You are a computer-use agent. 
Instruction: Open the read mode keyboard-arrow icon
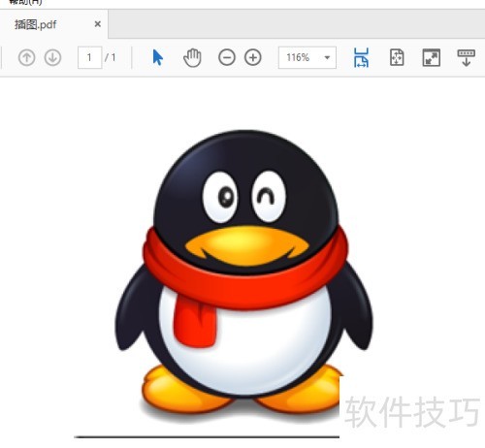point(466,58)
